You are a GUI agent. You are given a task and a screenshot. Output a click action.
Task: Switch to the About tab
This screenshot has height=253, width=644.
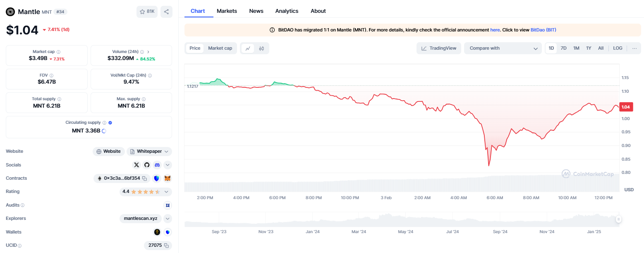[x=318, y=11]
